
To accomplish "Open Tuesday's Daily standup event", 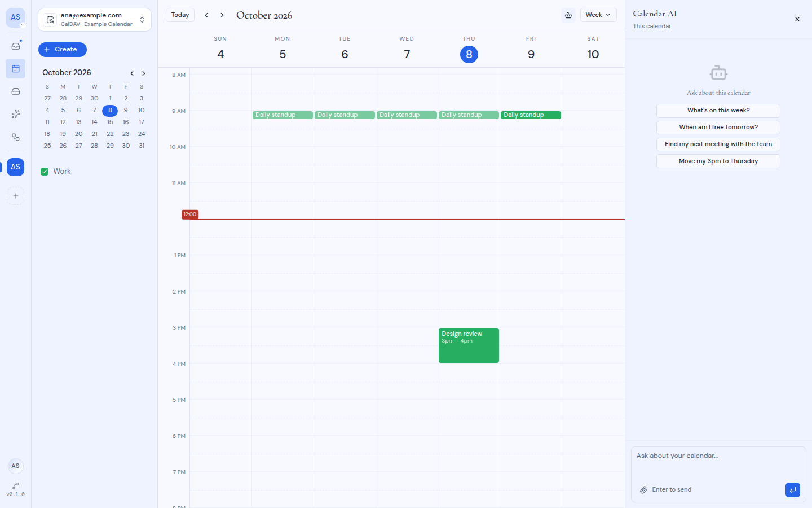I will tap(345, 115).
